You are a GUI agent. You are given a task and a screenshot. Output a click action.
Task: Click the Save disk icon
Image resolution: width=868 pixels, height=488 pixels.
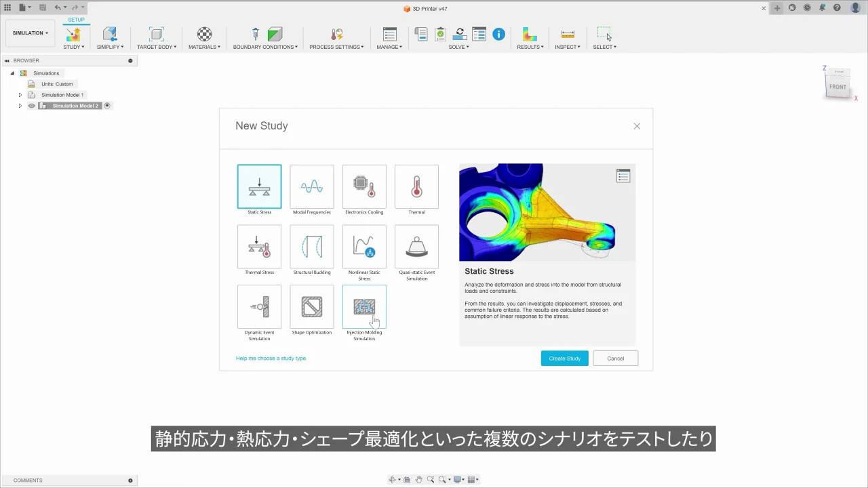tap(43, 8)
